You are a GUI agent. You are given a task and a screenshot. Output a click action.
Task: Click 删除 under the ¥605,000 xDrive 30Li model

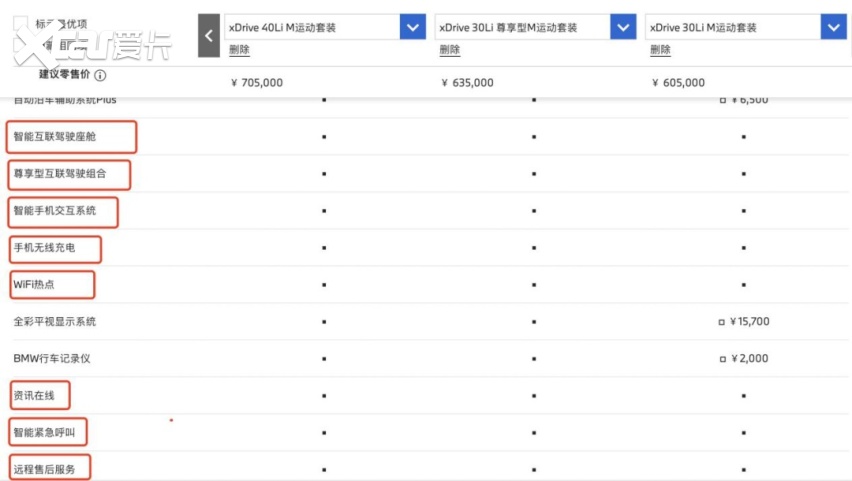(x=660, y=50)
